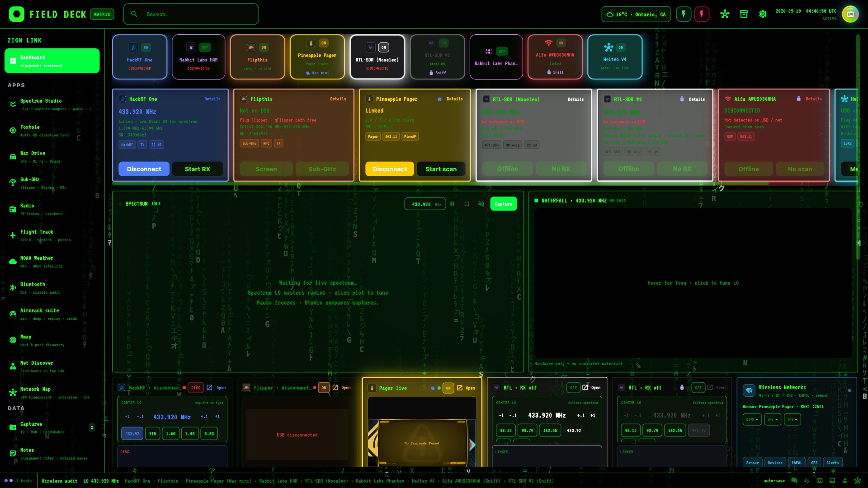Toggle Rabbit Labs H4R tile OFF switch
The image size is (868, 488).
[x=205, y=47]
